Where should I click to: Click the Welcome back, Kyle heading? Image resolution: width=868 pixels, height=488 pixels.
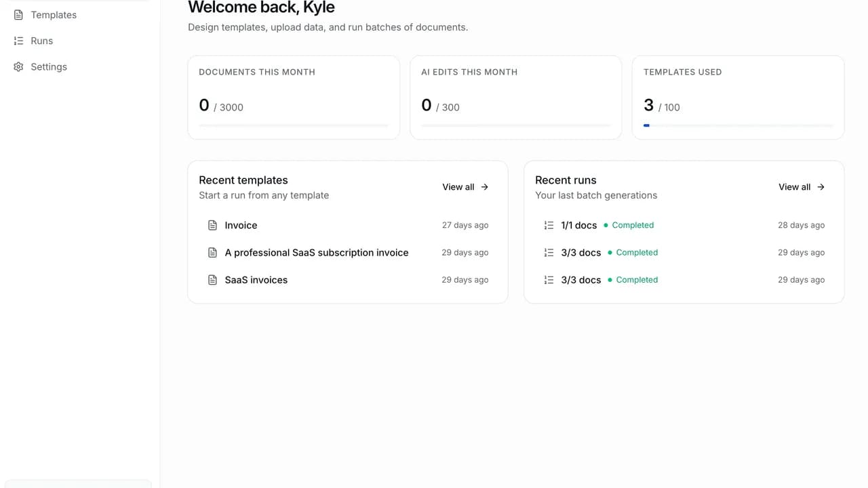[x=261, y=7]
